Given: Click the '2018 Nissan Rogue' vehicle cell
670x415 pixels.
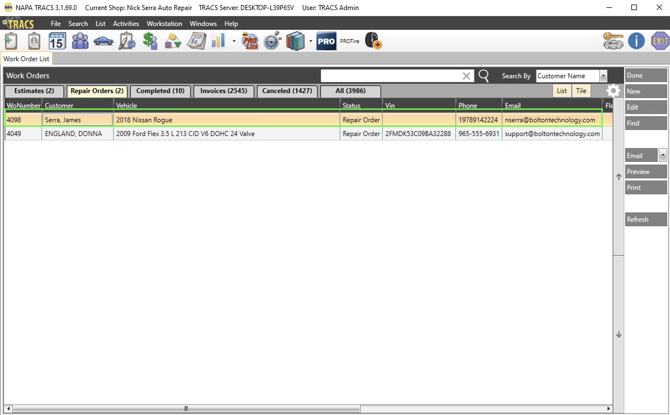Looking at the screenshot, I should (226, 120).
